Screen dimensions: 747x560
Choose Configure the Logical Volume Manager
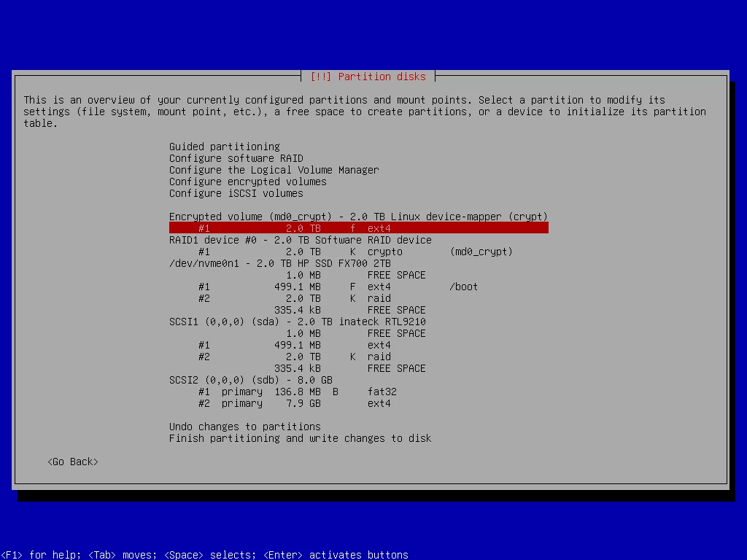coord(274,170)
